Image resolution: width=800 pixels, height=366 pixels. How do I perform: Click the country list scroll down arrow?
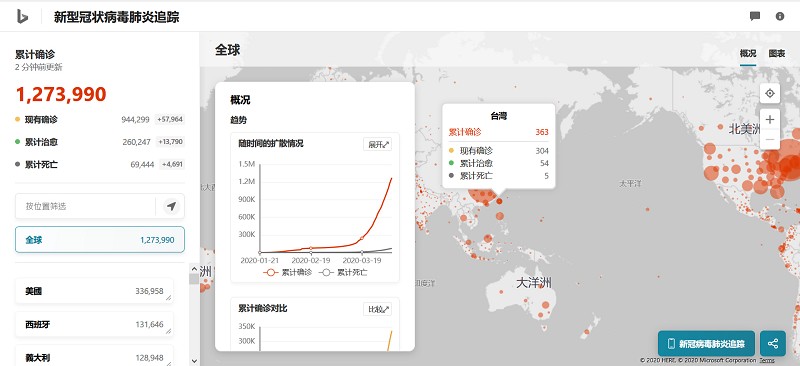(x=194, y=361)
